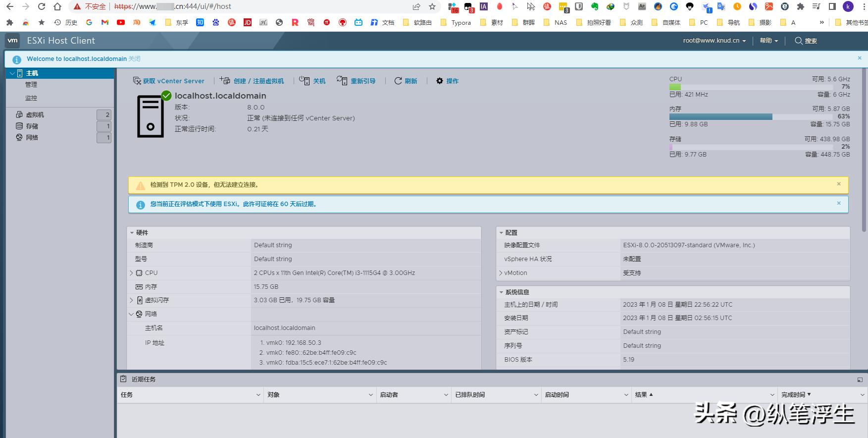Click IP address 192.168.50.3 text
Viewport: 868px width, 438px height.
(x=303, y=343)
